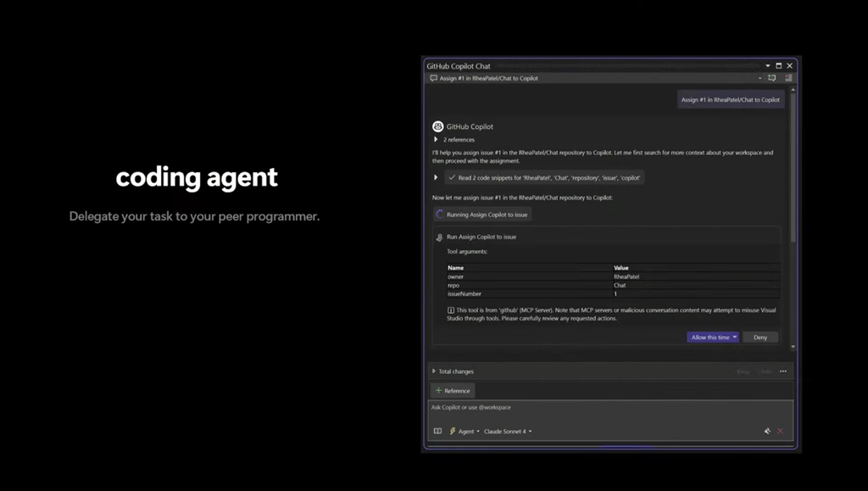Open the prompt library book icon
The image size is (868, 491).
coord(437,432)
